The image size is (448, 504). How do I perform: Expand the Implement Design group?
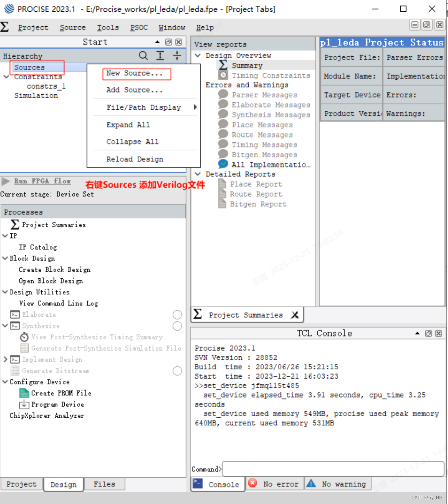[5, 359]
